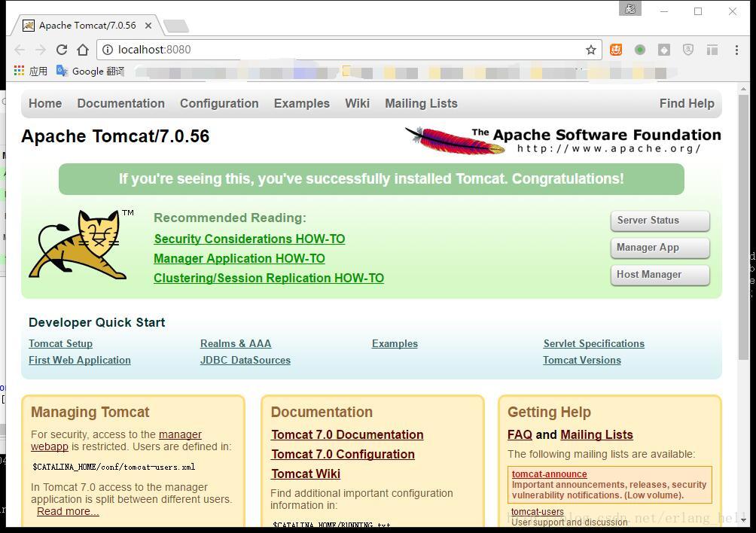Click the page vertical scrollbar thumb
Screen dimensions: 756x533
click(x=743, y=227)
